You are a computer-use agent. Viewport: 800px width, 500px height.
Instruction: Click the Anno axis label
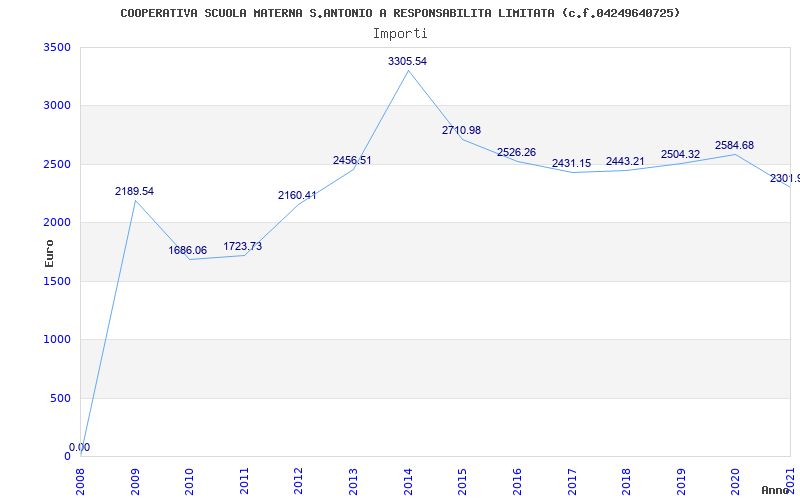775,490
